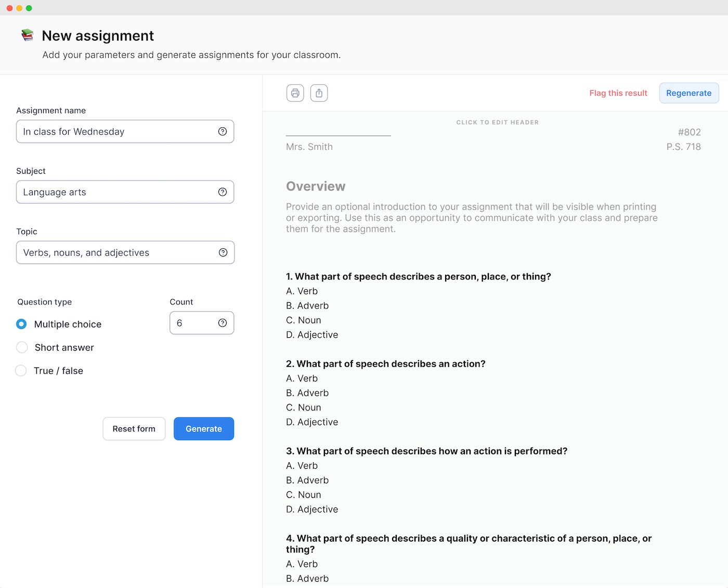
Task: Click the print icon above the assignment
Action: tap(295, 93)
